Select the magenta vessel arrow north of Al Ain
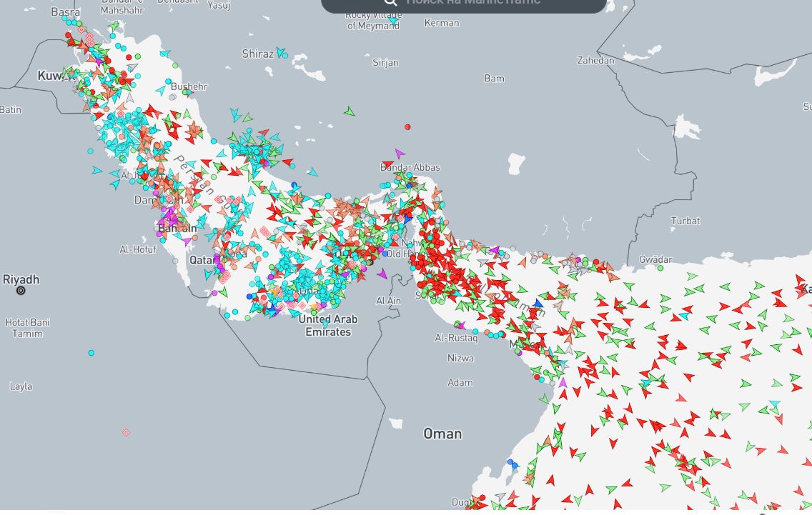Screen dimensions: 812x515 click(x=382, y=274)
